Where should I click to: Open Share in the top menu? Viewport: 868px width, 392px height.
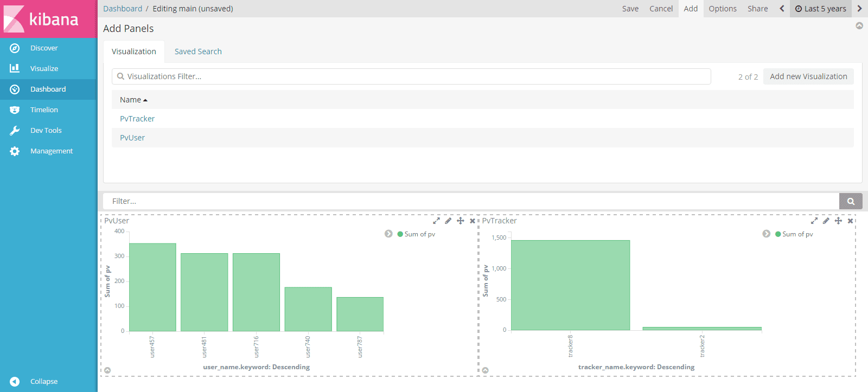(x=757, y=9)
